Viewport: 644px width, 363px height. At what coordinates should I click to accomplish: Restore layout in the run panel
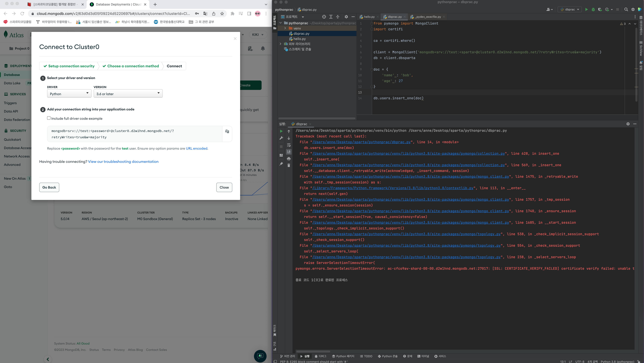281,155
